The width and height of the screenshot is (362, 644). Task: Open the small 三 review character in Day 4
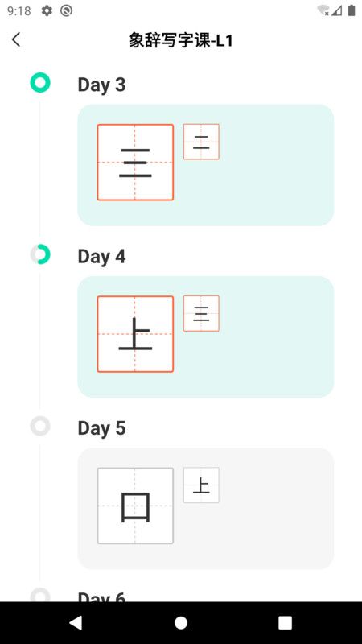pyautogui.click(x=201, y=313)
